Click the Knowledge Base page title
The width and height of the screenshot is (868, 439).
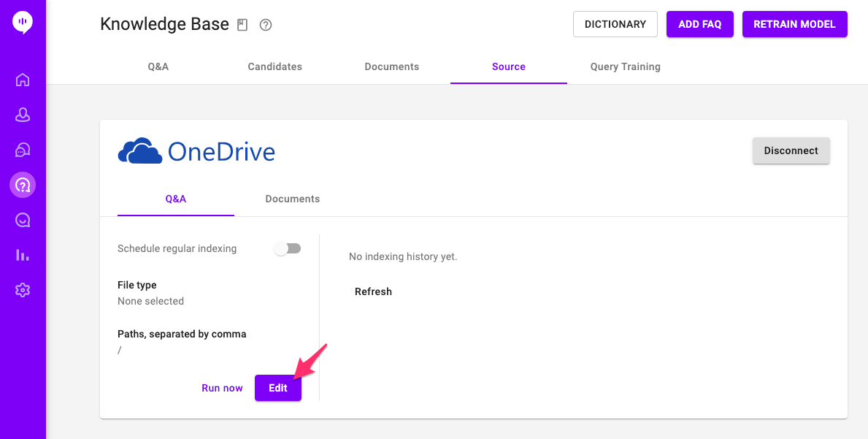pos(164,24)
